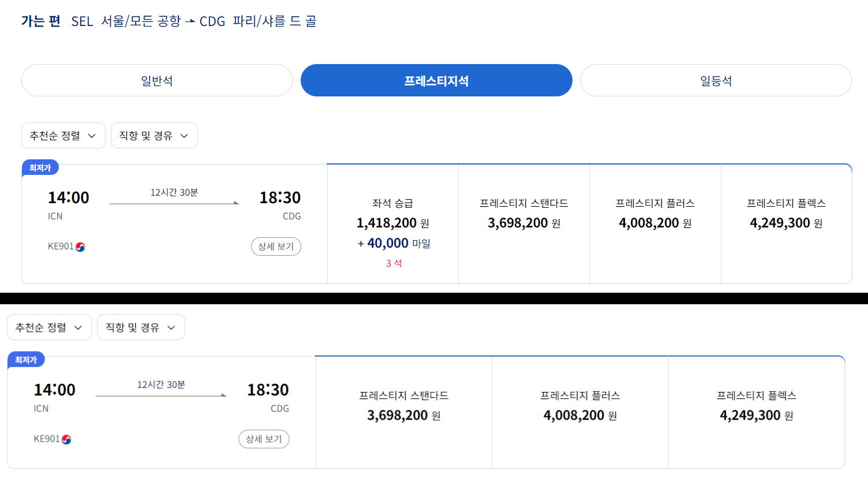This screenshot has width=868, height=478.
Task: Open the 직항 및 경유 filter dropdown
Action: [154, 135]
